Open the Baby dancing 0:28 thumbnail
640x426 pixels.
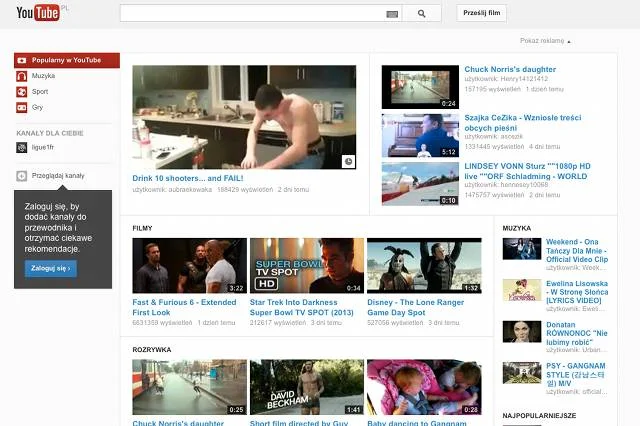[x=424, y=387]
